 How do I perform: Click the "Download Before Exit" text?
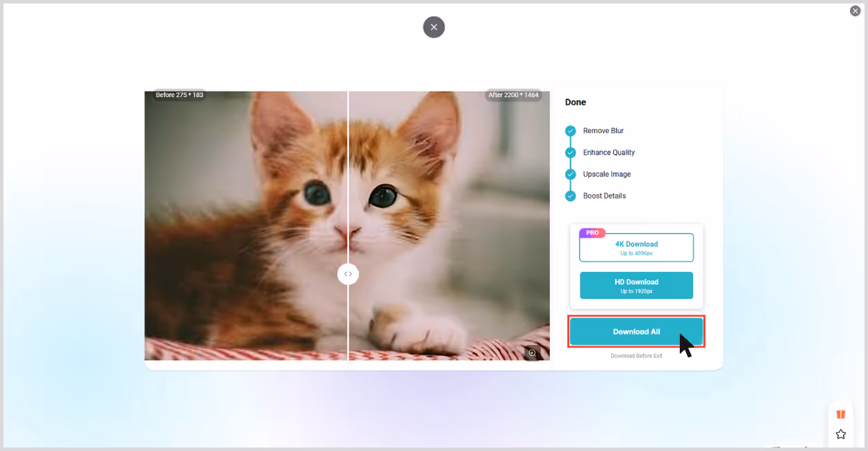(x=637, y=356)
